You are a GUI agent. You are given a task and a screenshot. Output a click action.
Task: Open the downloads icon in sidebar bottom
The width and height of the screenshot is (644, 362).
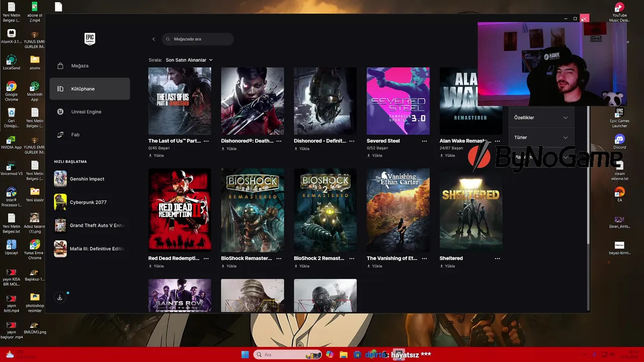point(59,298)
